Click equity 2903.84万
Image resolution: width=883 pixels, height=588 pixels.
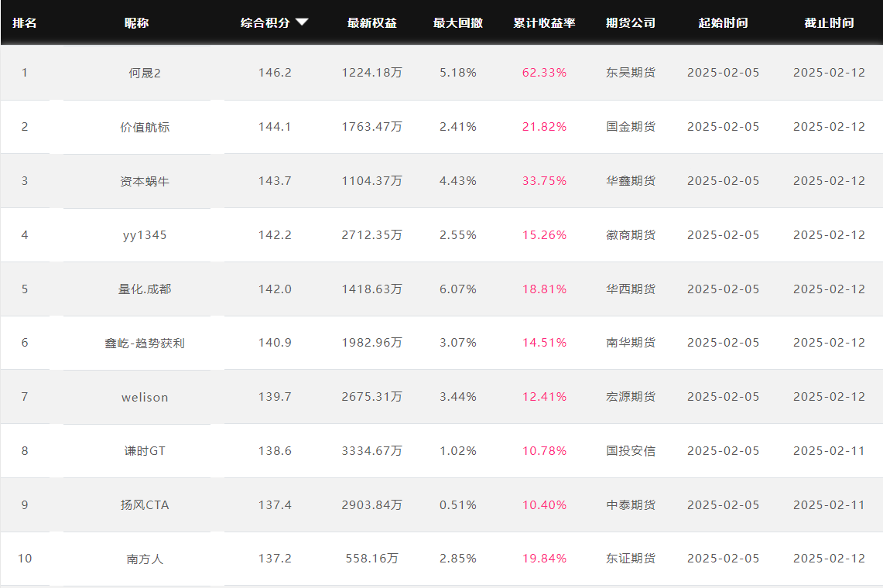point(372,504)
